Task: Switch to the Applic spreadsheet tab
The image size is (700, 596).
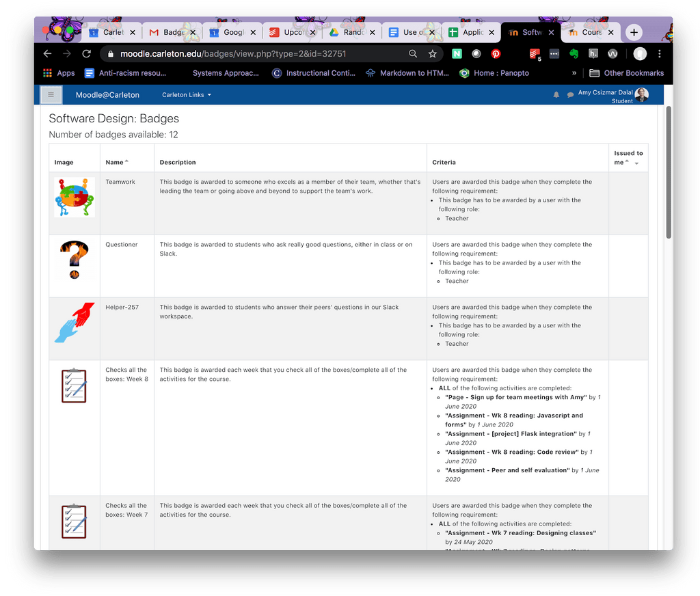Action: pyautogui.click(x=472, y=32)
